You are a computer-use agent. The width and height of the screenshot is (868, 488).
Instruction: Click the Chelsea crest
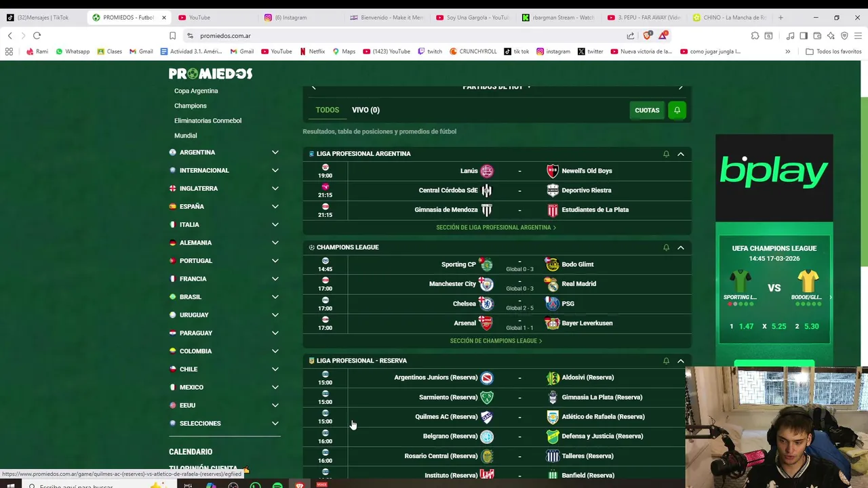coord(486,304)
